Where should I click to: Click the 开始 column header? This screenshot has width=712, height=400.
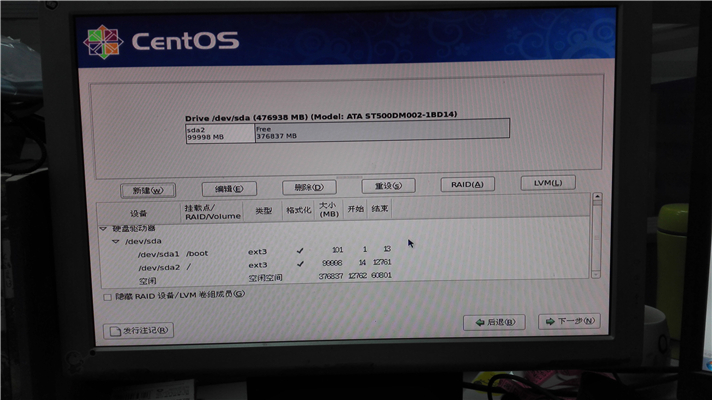click(355, 209)
